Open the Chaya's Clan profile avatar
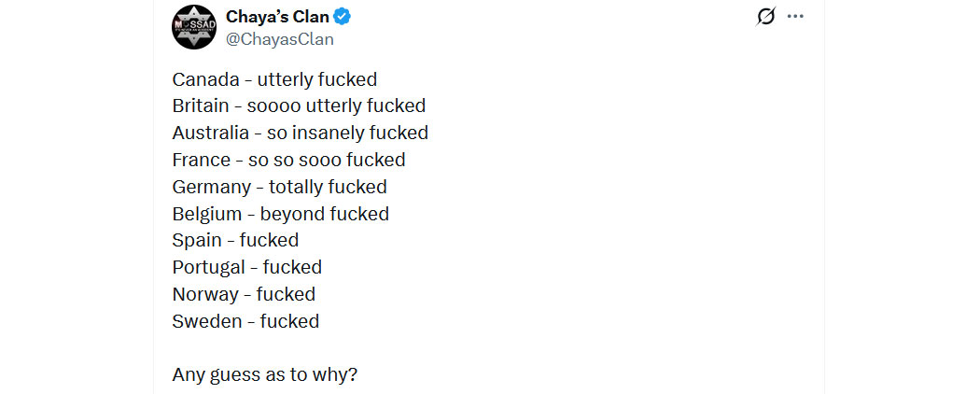980x394 pixels. point(194,26)
